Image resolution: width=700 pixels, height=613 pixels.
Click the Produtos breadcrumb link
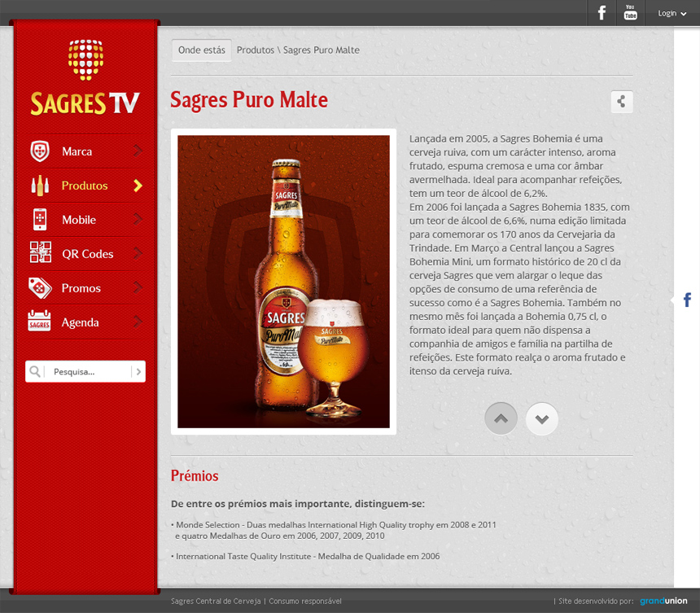click(x=256, y=50)
